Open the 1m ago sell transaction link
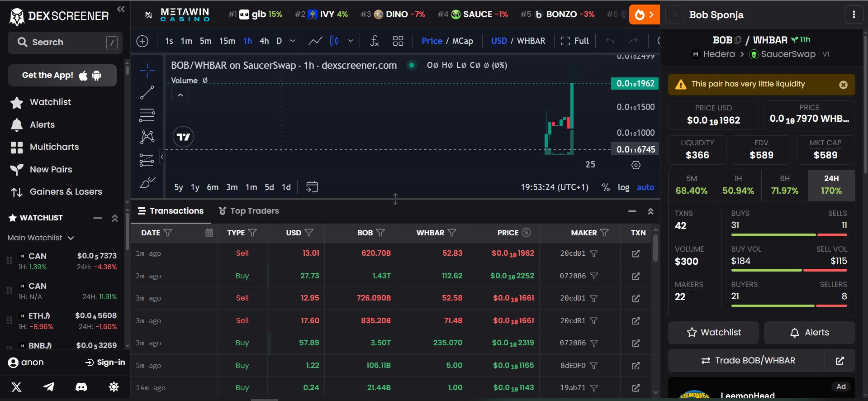Viewport: 868px width, 401px height. [636, 253]
